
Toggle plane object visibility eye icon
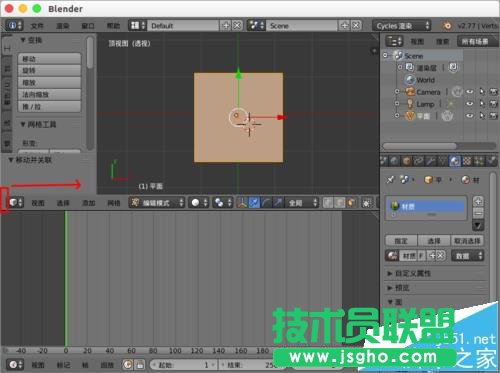pos(470,116)
